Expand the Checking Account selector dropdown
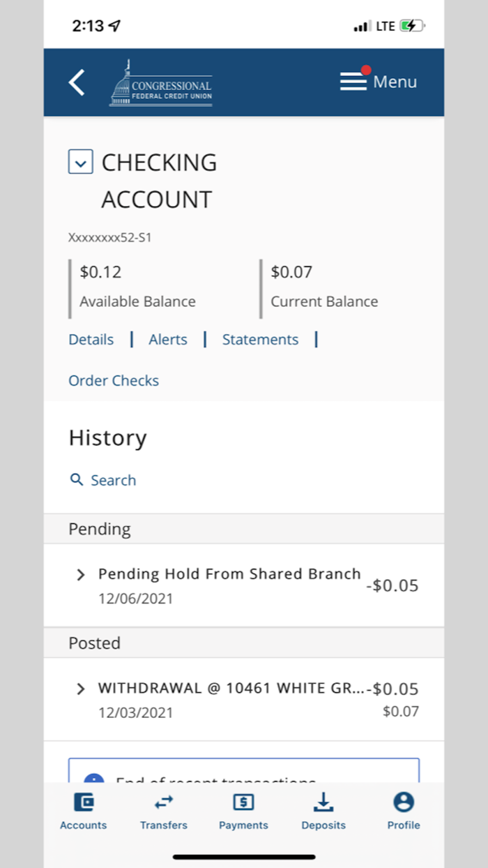 tap(81, 163)
